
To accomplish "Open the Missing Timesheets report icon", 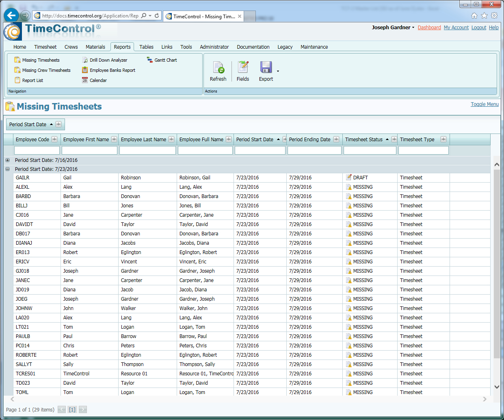I will point(17,60).
